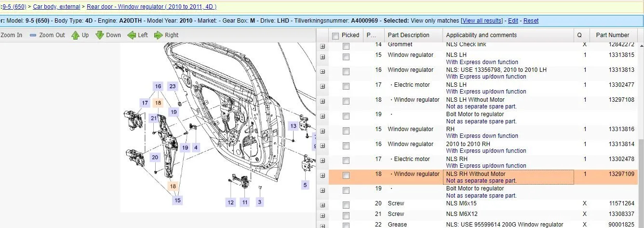
Task: Tick the Picked header checkbox
Action: 335,35
